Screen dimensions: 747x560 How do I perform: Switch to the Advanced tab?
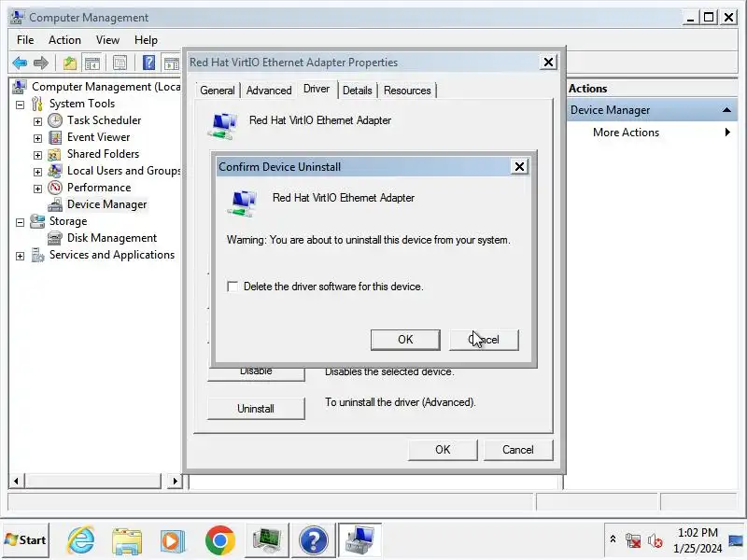[x=269, y=91]
